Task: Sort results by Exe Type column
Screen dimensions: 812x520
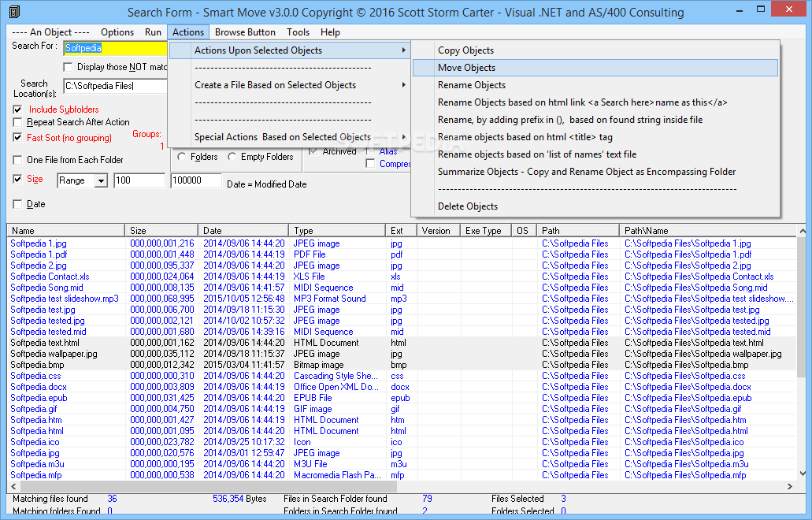Action: point(486,231)
